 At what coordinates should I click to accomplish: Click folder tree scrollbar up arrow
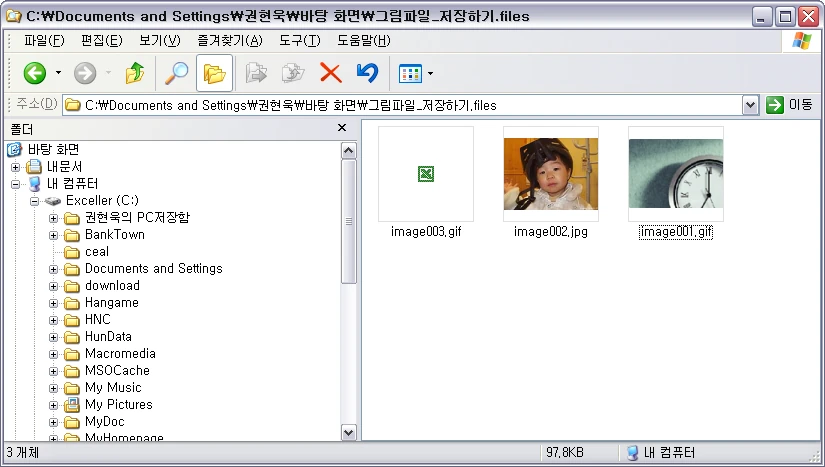pyautogui.click(x=348, y=151)
